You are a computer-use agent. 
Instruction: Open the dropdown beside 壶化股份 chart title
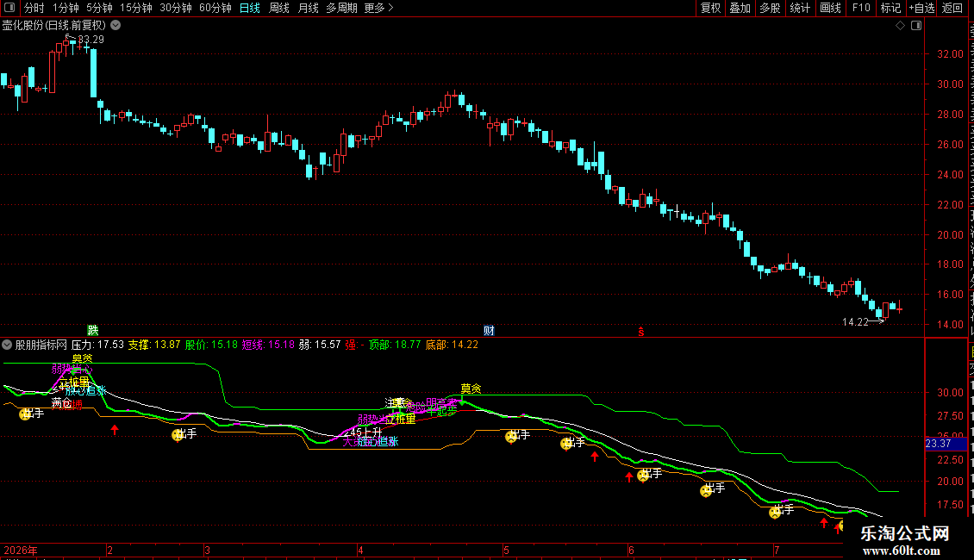click(x=116, y=26)
